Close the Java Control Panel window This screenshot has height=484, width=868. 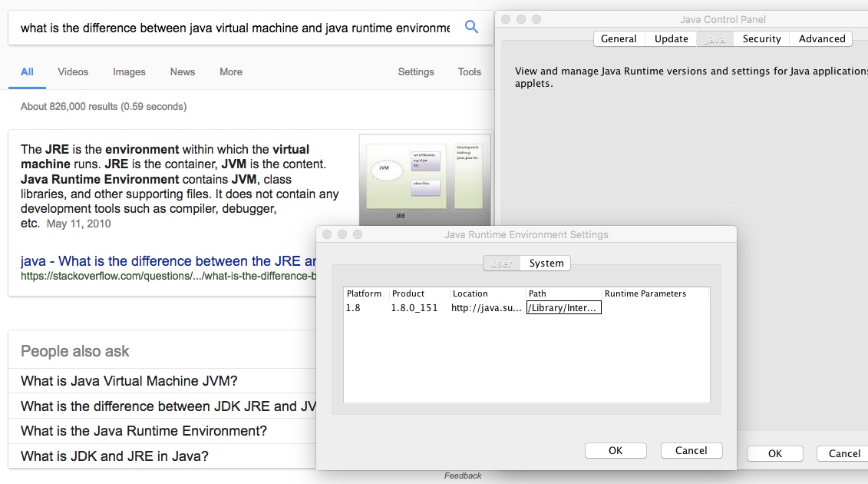point(506,19)
